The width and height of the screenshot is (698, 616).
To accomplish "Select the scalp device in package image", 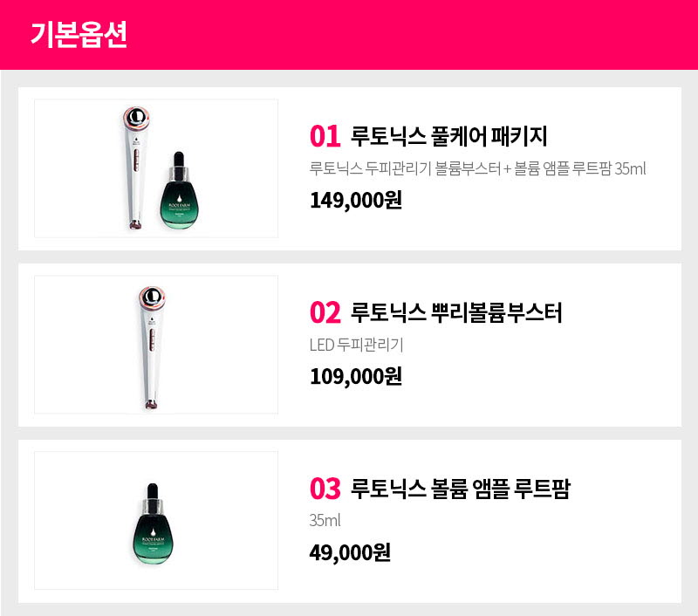I will point(136,168).
